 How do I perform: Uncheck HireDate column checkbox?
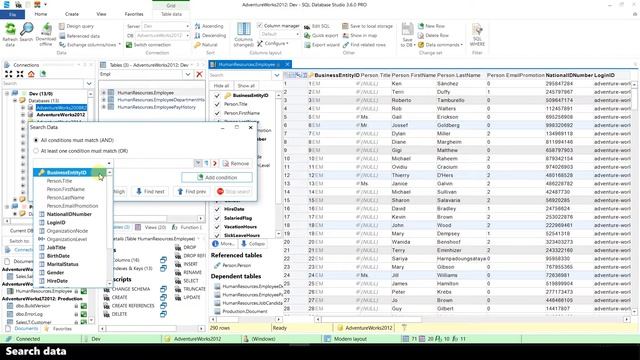[217, 209]
